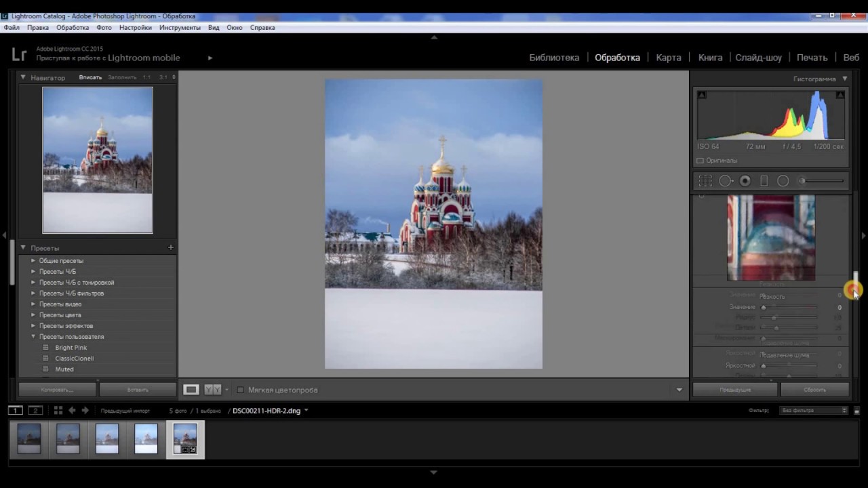Screen dimensions: 868x488
Task: Expand Общие пресеты folder
Action: pyautogui.click(x=33, y=261)
